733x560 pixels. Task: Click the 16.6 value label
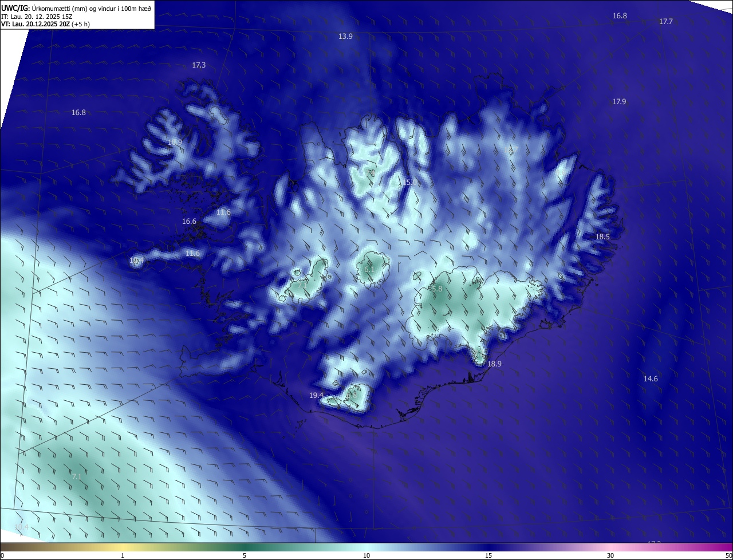pos(189,222)
